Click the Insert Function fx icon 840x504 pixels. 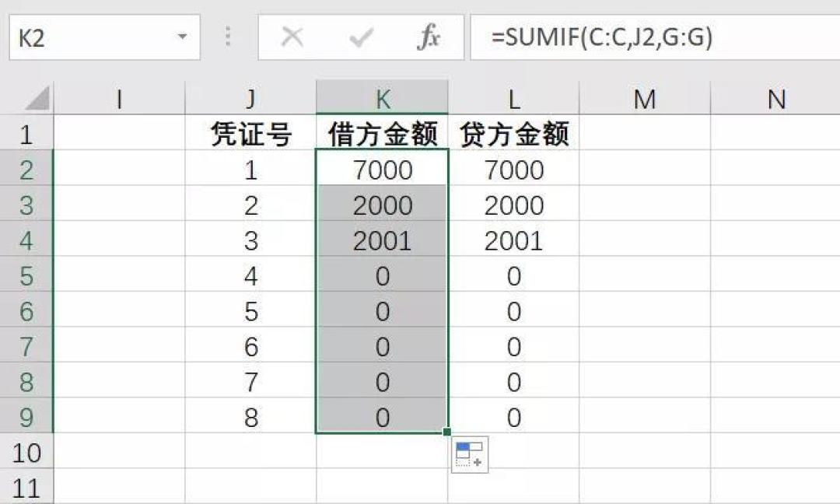[429, 37]
